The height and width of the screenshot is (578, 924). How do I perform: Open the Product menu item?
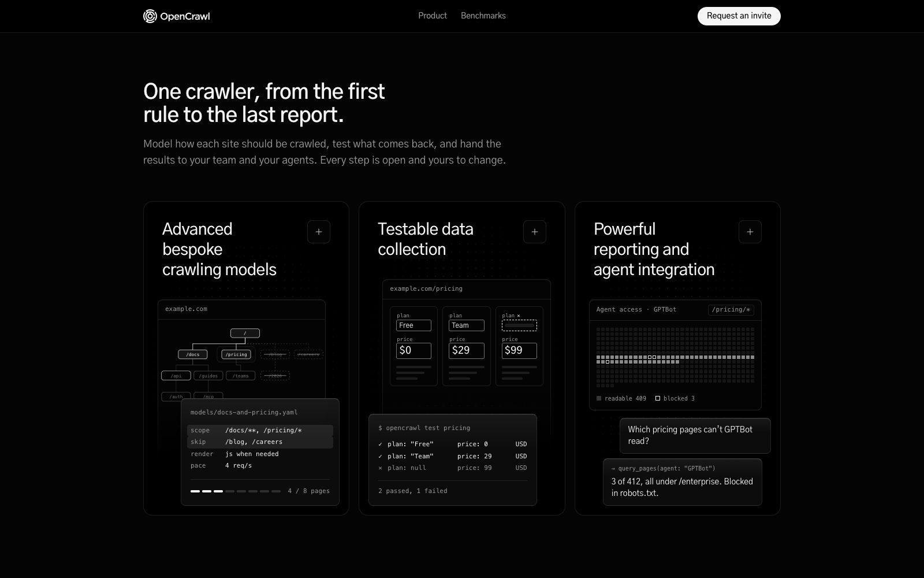point(433,16)
